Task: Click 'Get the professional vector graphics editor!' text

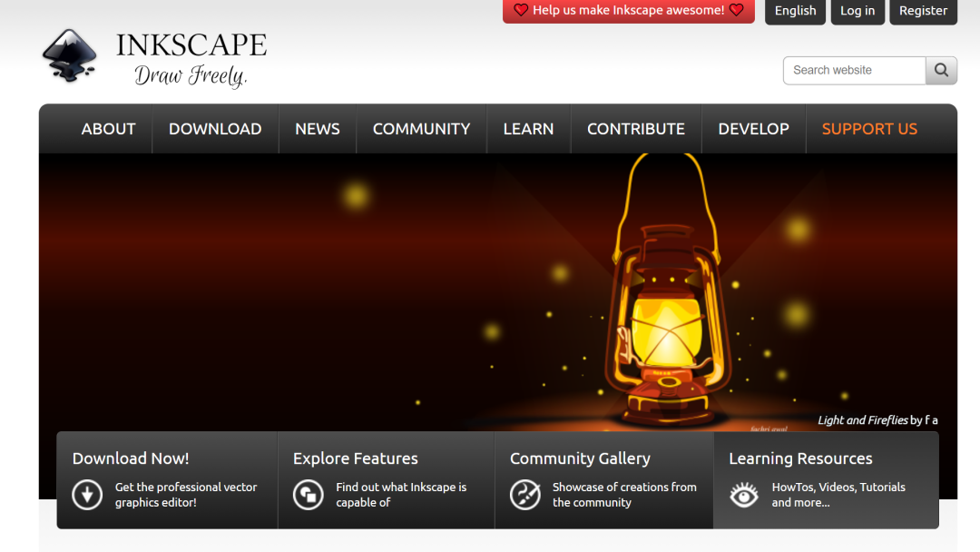Action: tap(186, 495)
